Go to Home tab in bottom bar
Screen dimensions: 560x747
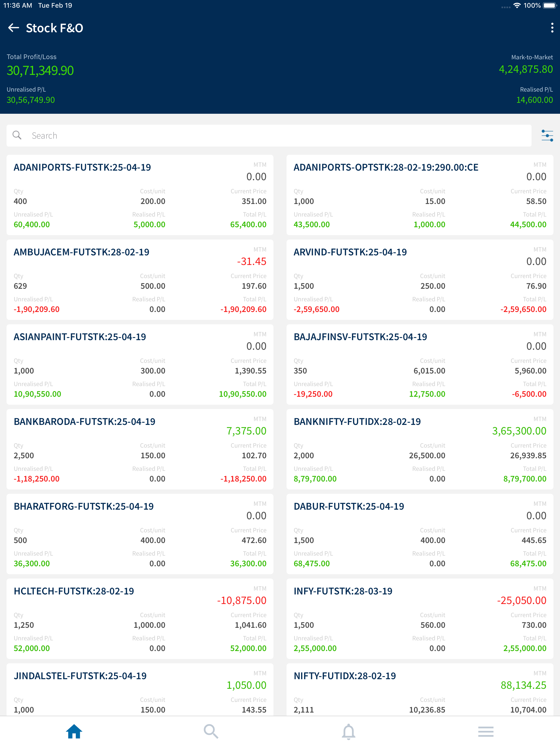[x=74, y=731]
